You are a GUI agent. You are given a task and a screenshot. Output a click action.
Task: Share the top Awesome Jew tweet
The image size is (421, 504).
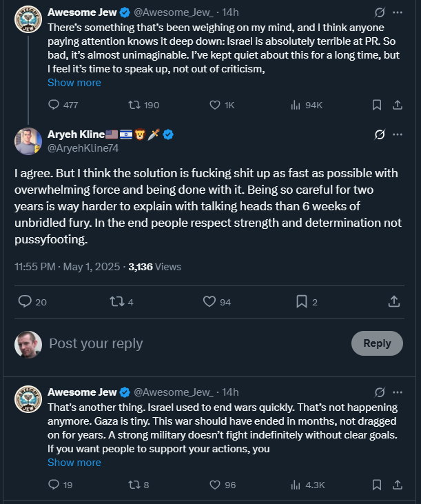[x=397, y=105]
